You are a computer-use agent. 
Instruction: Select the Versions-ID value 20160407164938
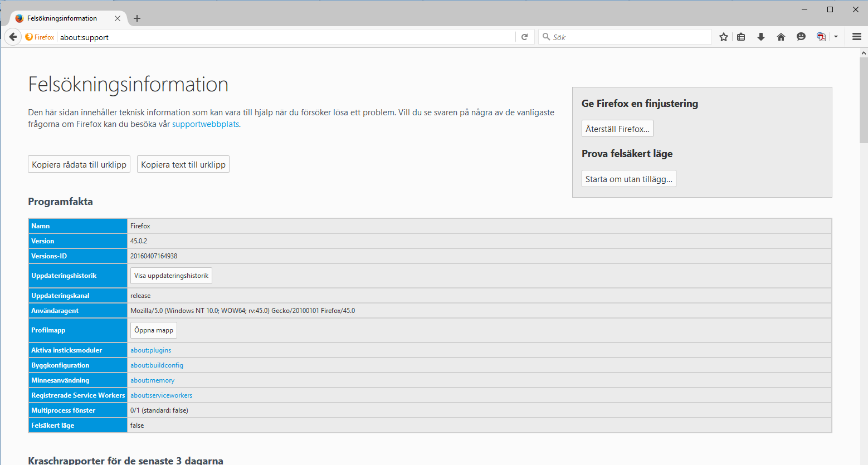pyautogui.click(x=154, y=256)
